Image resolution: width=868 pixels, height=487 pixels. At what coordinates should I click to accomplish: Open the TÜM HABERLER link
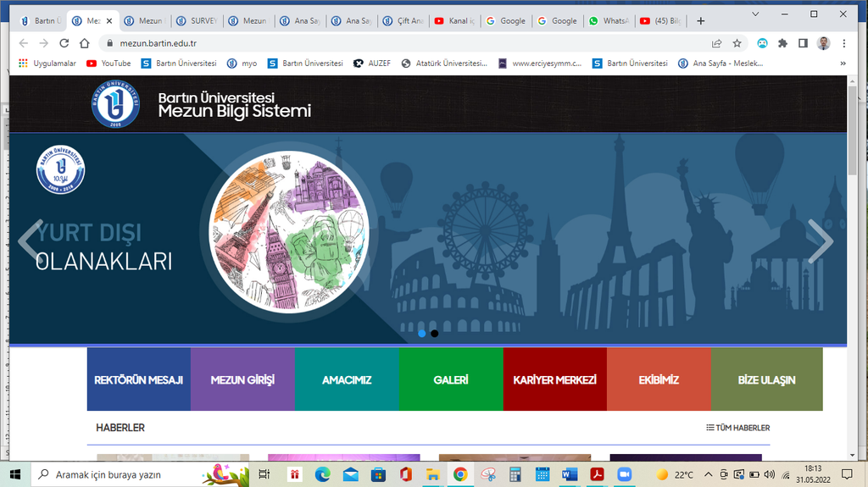coord(737,428)
